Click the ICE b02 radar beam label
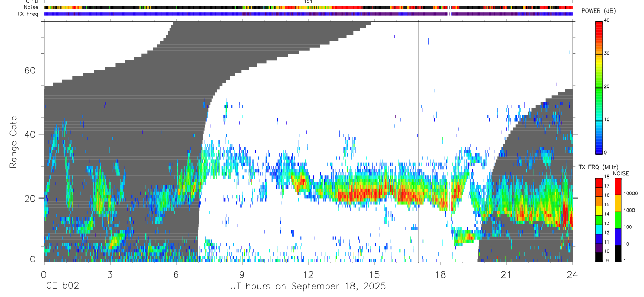 coord(62,286)
